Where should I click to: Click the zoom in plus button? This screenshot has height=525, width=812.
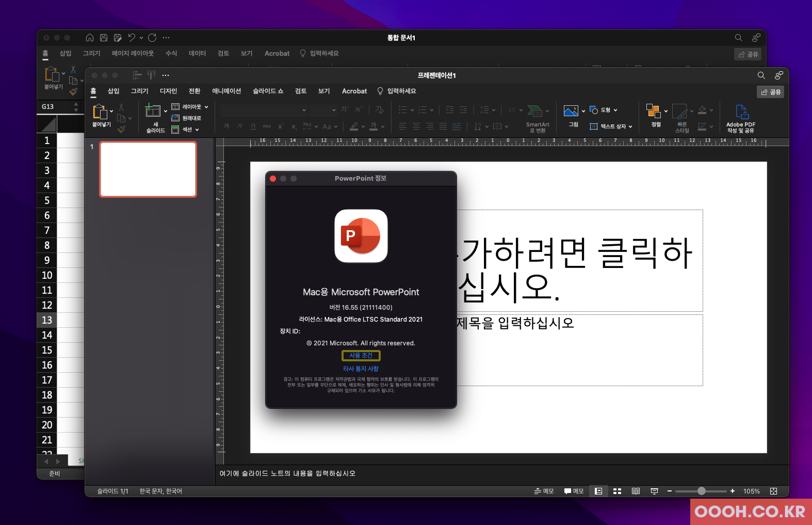(733, 491)
